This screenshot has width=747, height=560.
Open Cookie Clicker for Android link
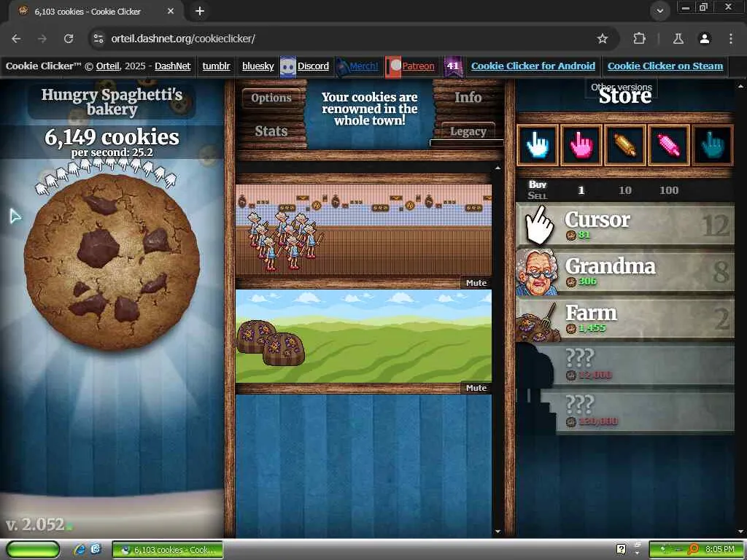(x=533, y=66)
